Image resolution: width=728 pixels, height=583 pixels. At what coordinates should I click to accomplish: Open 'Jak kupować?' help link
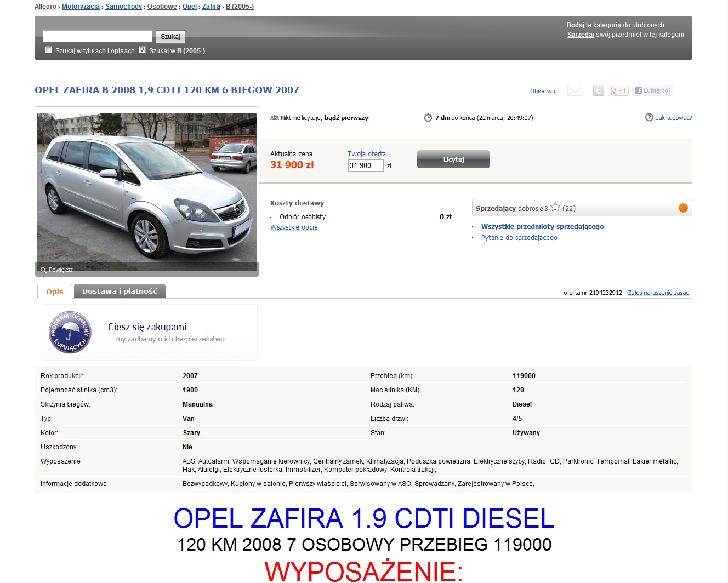674,118
